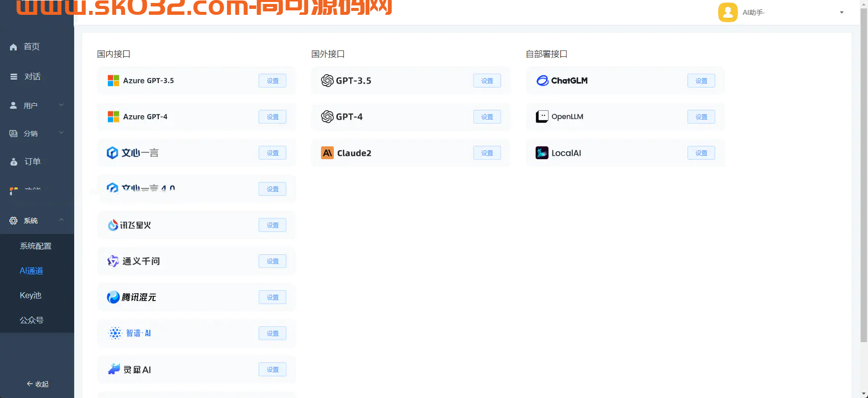Click the Claude2 label text
The height and width of the screenshot is (398, 868).
tap(354, 153)
